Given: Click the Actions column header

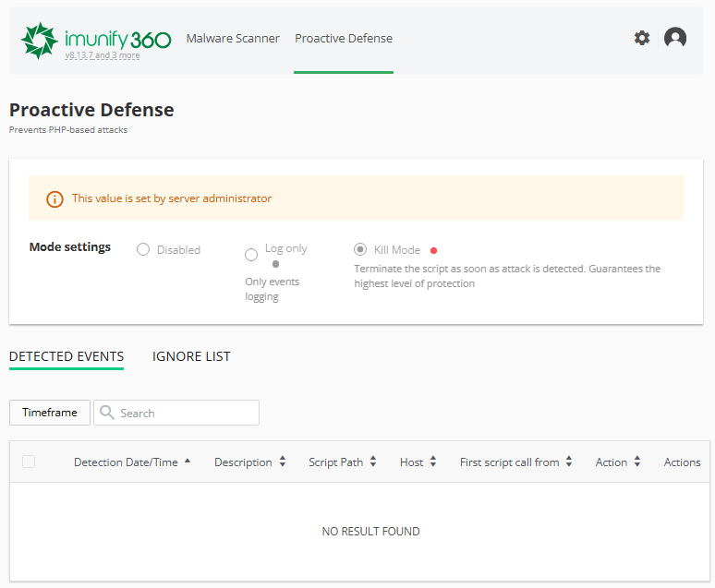Looking at the screenshot, I should click(682, 462).
